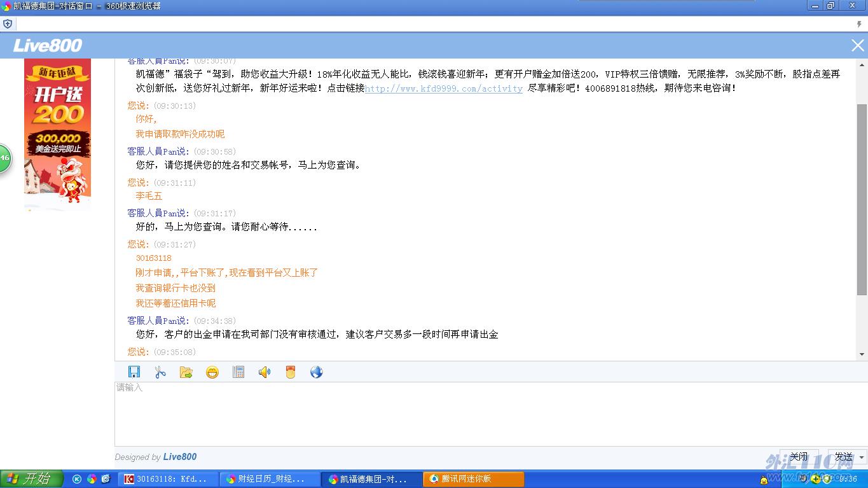
Task: Click the QQ penguin tray icon
Action: tap(764, 480)
